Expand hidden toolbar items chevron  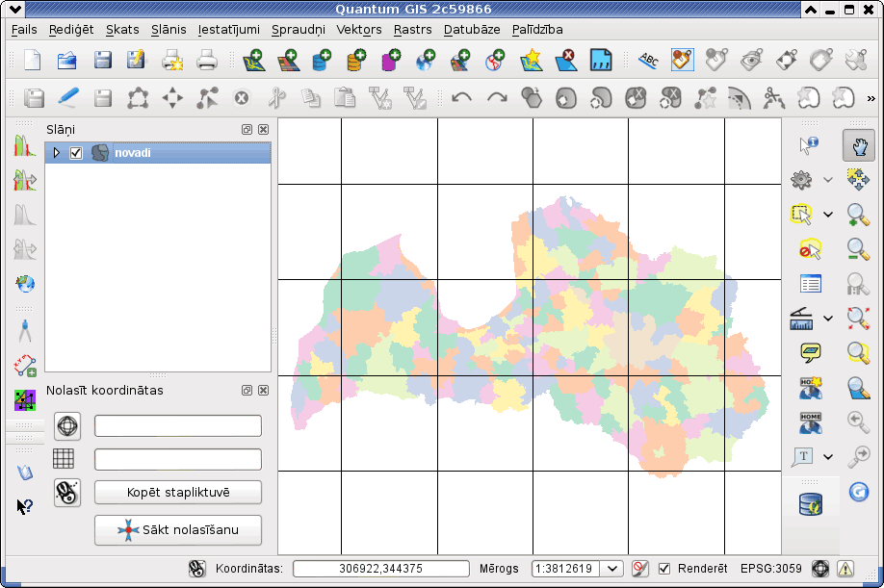(x=871, y=98)
